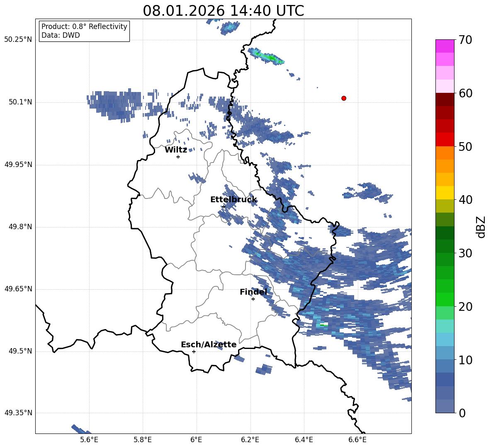Click the colorbar label 60
Image resolution: width=491 pixels, height=448 pixels.
tap(465, 93)
